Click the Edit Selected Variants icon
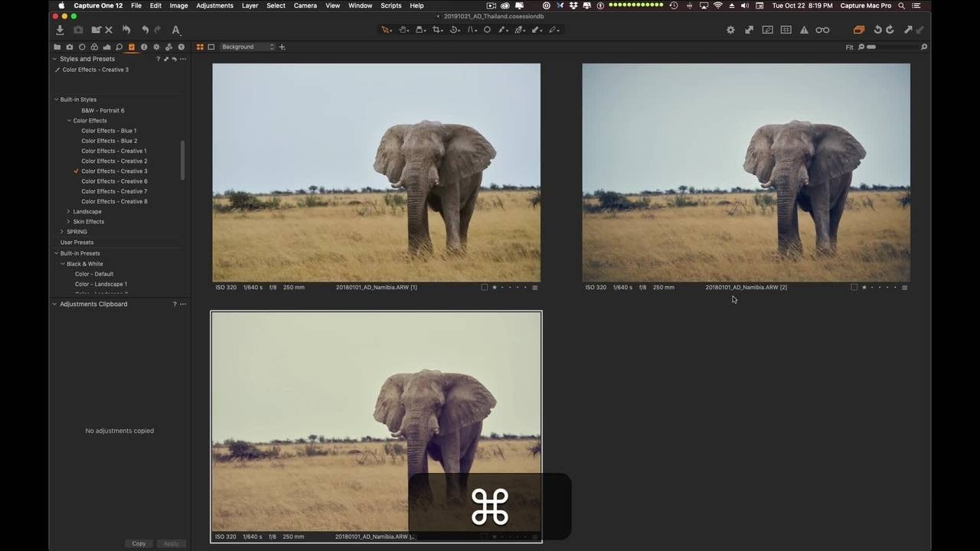The width and height of the screenshot is (980, 551). tap(858, 30)
